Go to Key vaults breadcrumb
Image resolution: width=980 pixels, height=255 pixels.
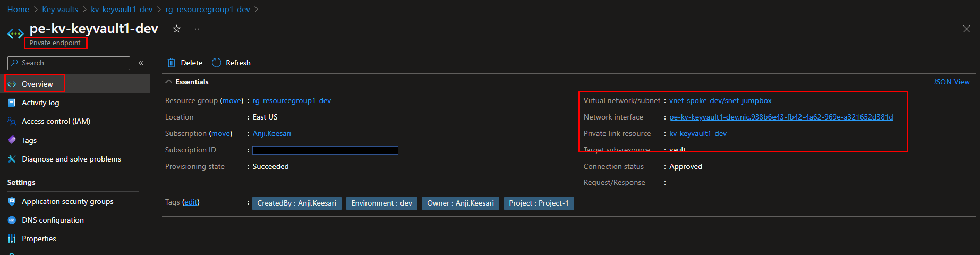tap(60, 10)
